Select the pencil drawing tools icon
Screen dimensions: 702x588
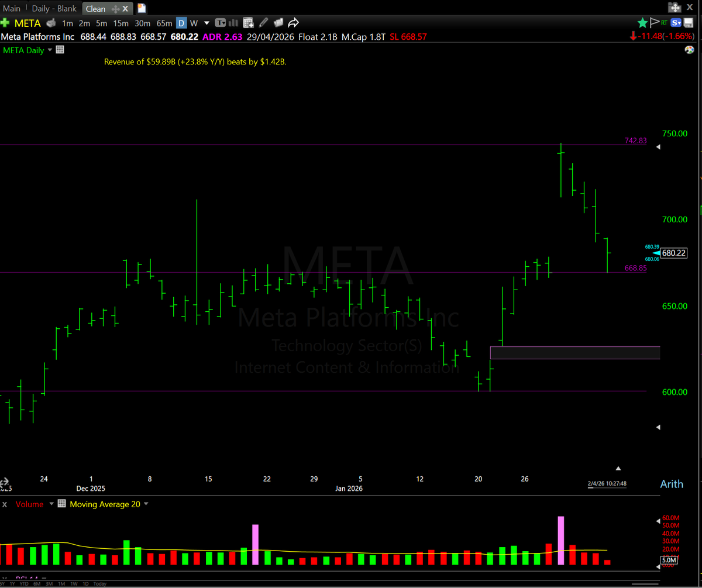point(263,23)
